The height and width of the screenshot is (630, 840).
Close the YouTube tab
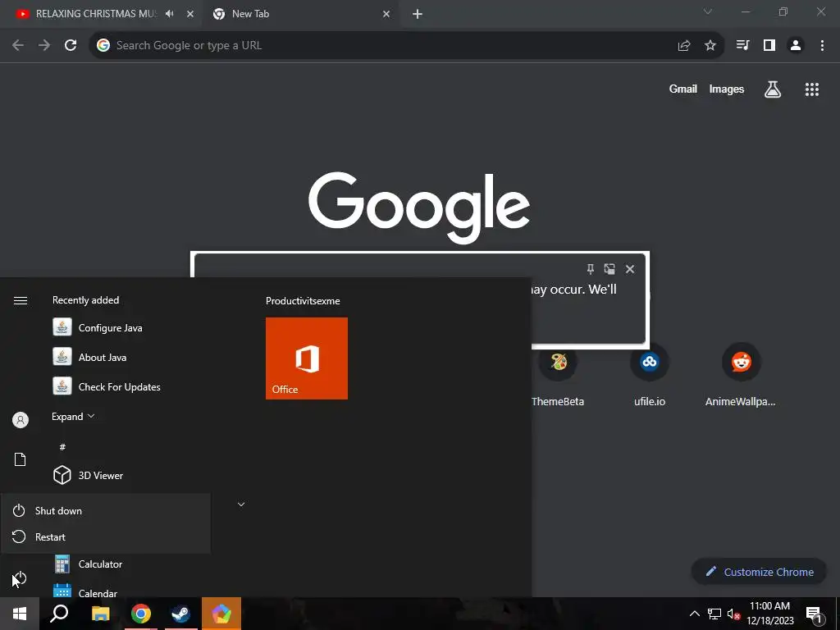[x=190, y=14]
